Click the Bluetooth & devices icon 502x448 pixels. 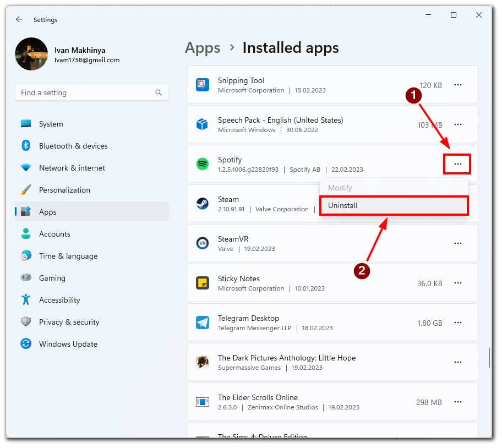(x=26, y=146)
